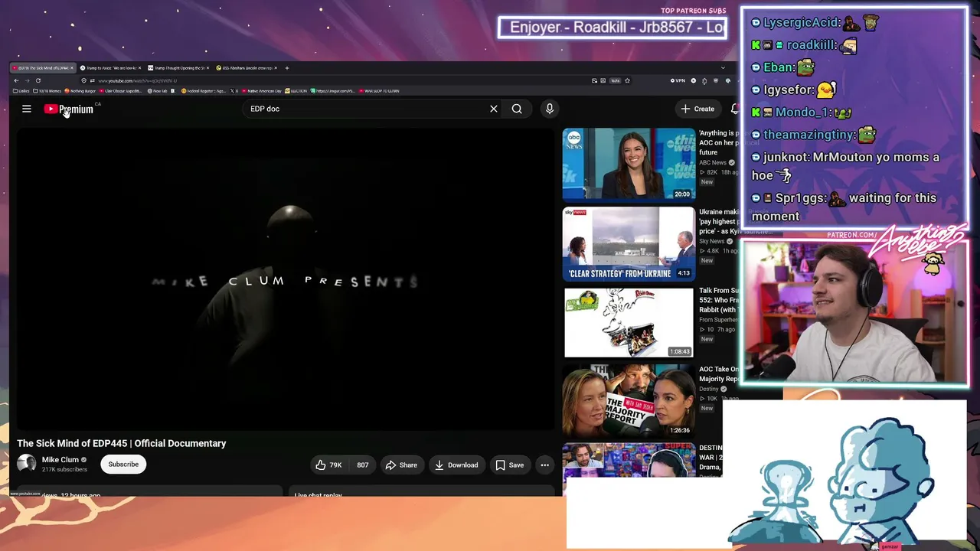Close the USS Abraham Lincoln tab
980x551 pixels.
276,68
